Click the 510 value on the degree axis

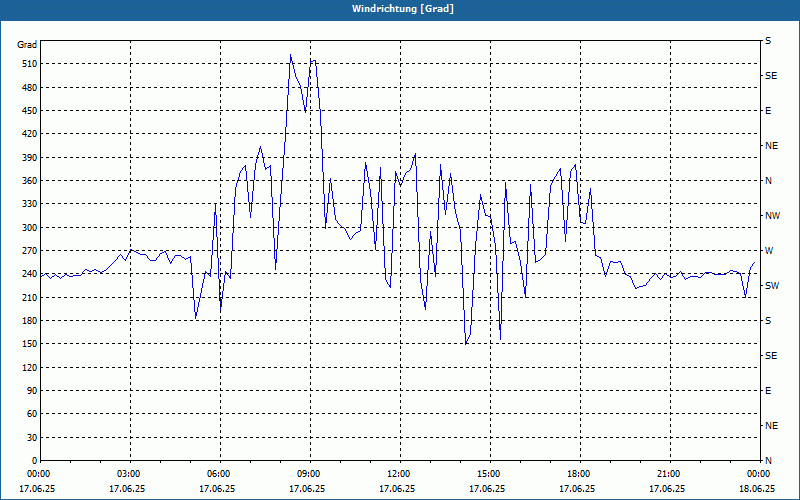pos(30,64)
